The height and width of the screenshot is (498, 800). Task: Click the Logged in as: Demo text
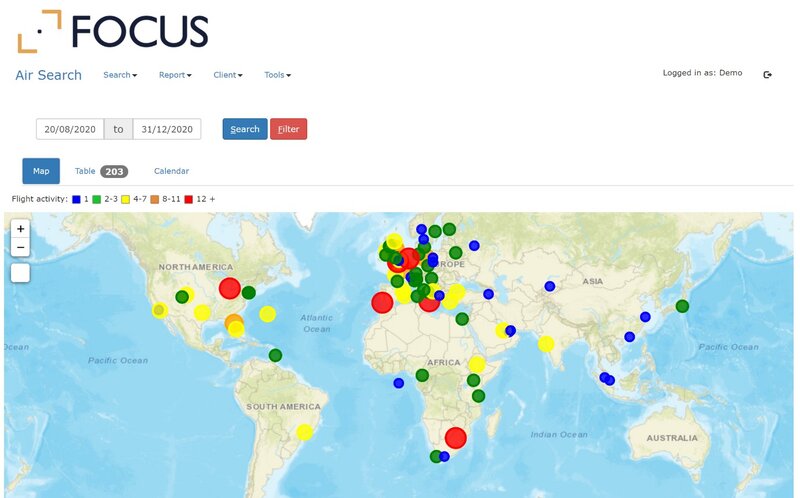702,73
